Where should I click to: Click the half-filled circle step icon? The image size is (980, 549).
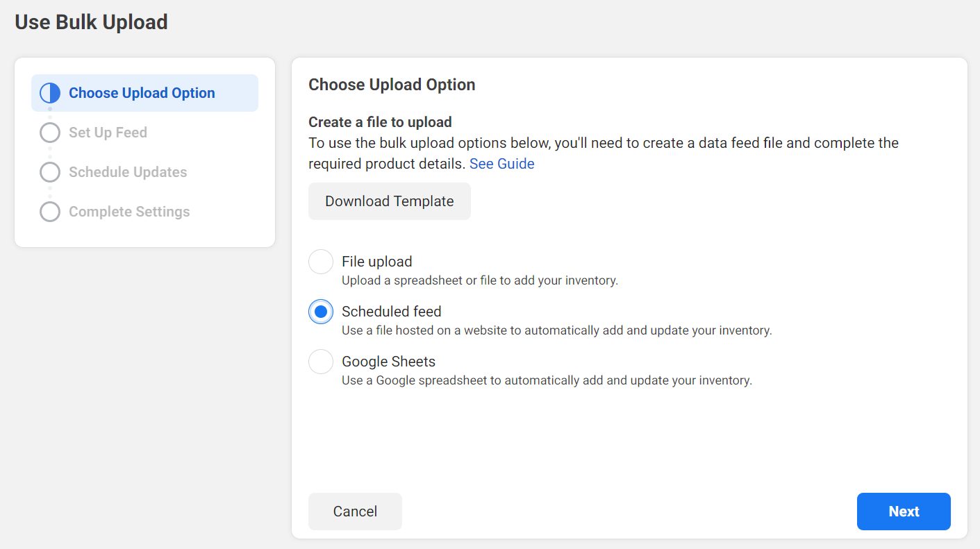50,93
